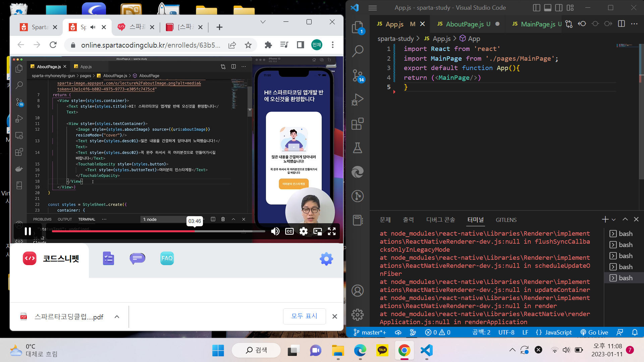This screenshot has width=644, height=362.
Task: Start Go Live server from status bar
Action: (594, 332)
